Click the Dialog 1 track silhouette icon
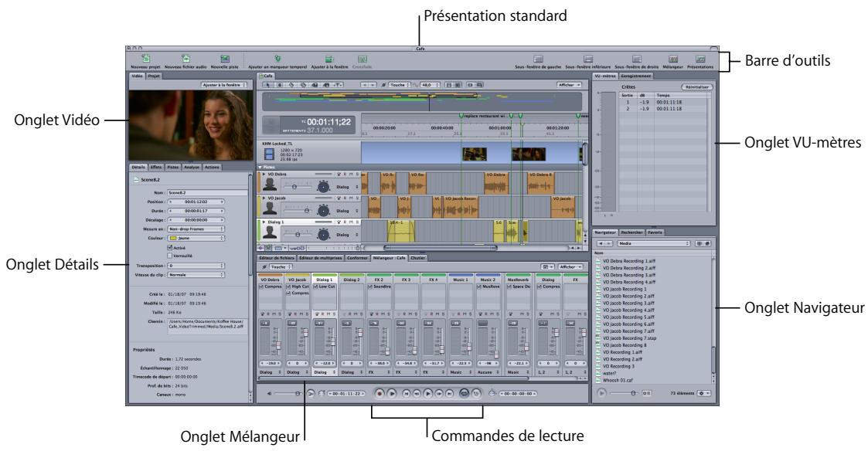868x451 pixels. pyautogui.click(x=271, y=232)
